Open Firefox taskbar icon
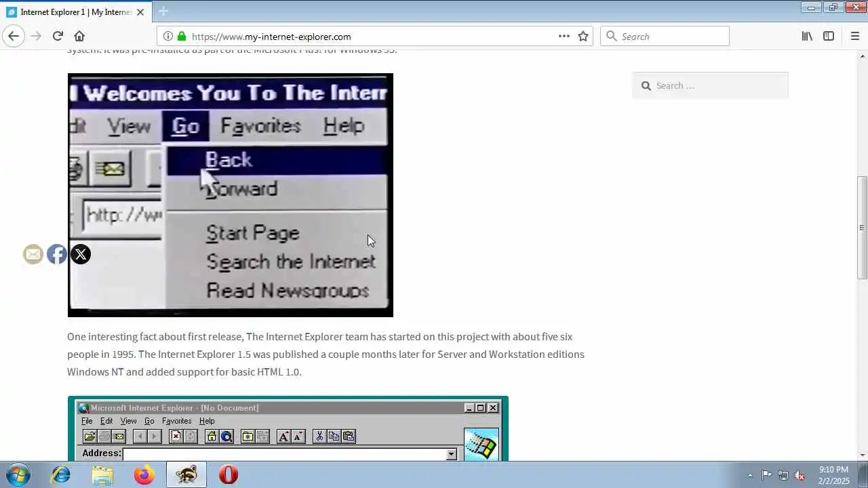Image resolution: width=868 pixels, height=488 pixels. coord(144,474)
